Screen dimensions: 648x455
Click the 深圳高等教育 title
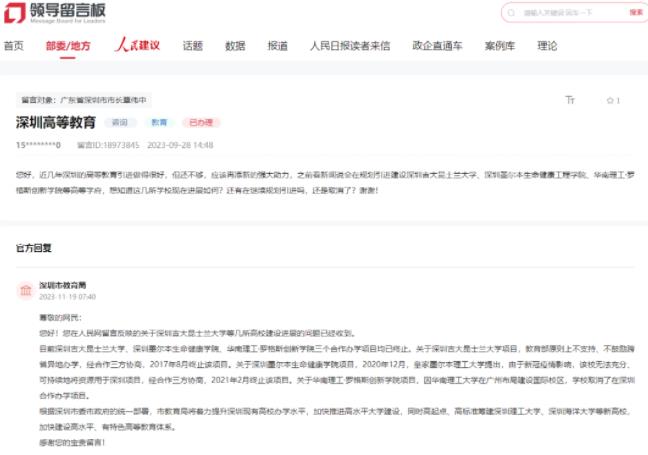pos(56,122)
